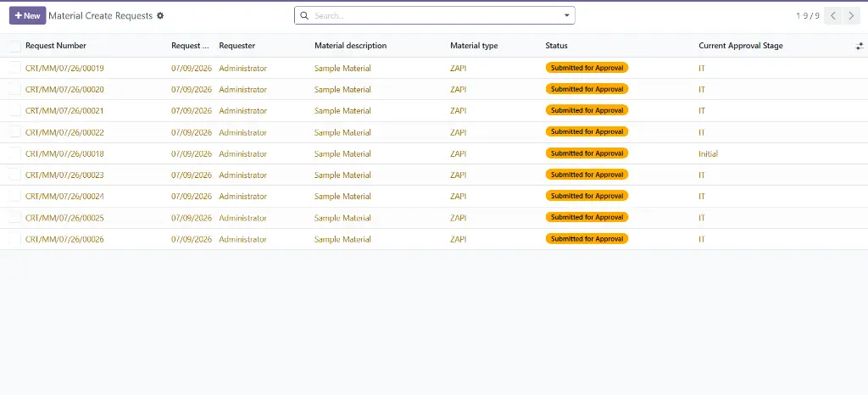Go to next page arrow
The width and height of the screenshot is (868, 395).
(x=851, y=15)
